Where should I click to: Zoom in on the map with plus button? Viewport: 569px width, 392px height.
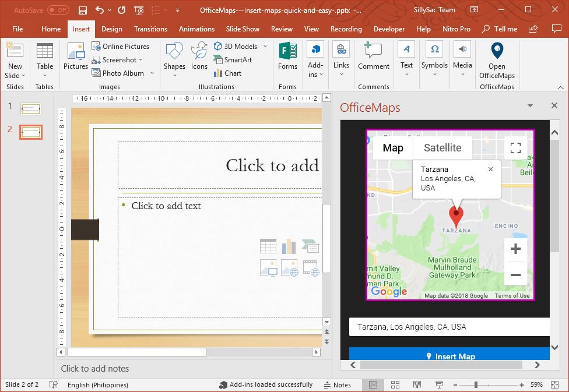515,249
